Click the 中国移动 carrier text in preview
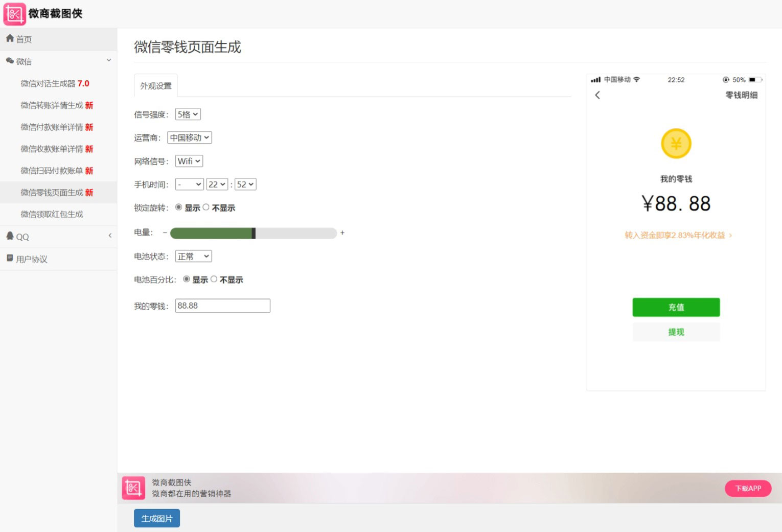The height and width of the screenshot is (532, 782). [617, 80]
